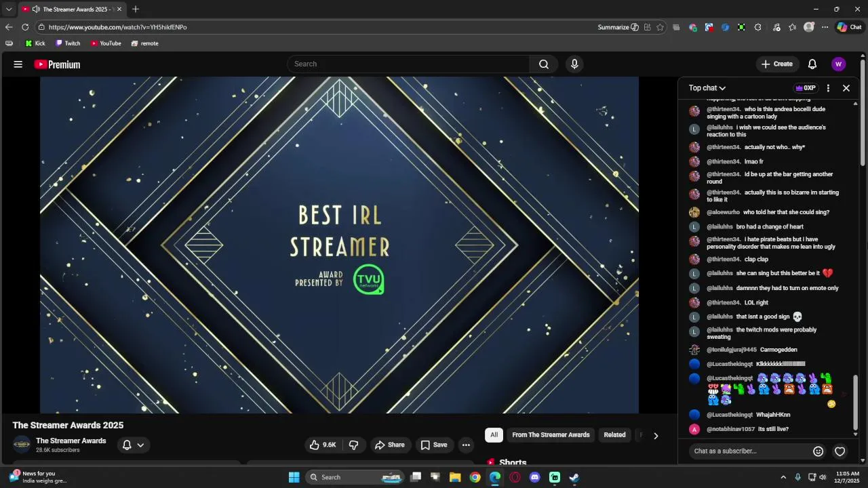This screenshot has height=488, width=868.
Task: Focus the YouTube search field
Action: 409,64
